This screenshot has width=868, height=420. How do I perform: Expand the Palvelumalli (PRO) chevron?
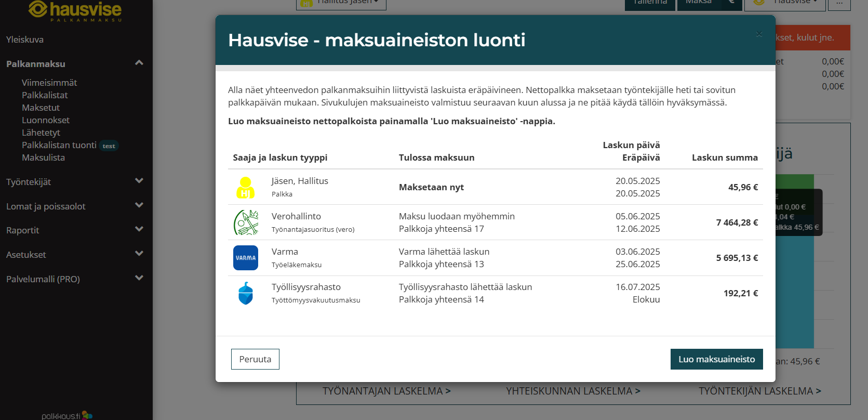click(x=139, y=278)
